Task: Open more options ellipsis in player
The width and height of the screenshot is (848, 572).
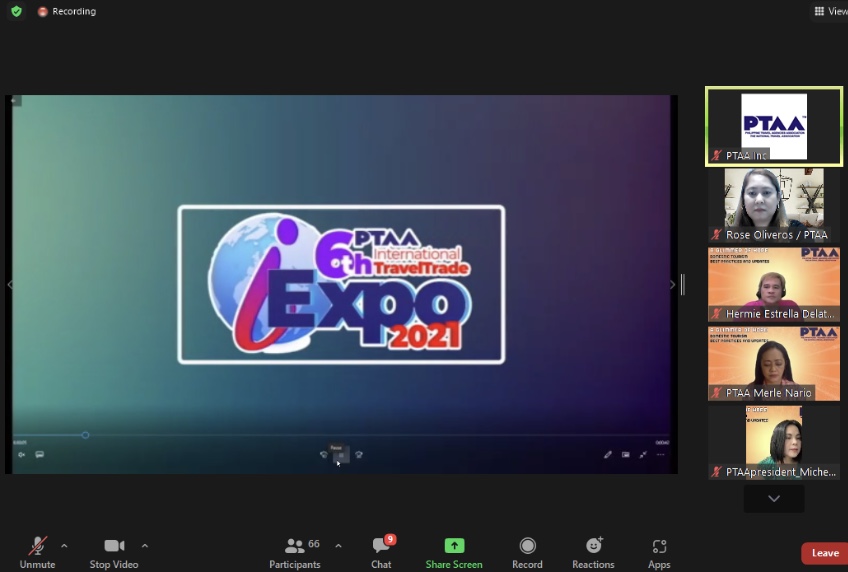Action: click(x=660, y=455)
